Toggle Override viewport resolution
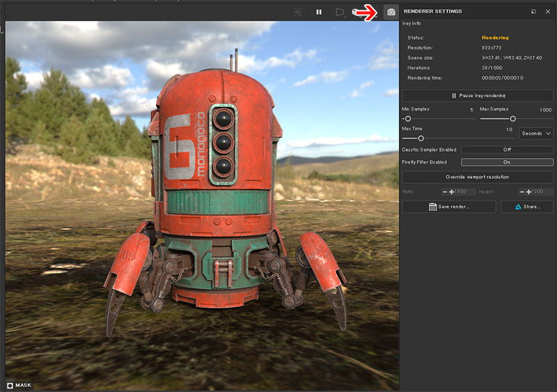 pos(478,177)
